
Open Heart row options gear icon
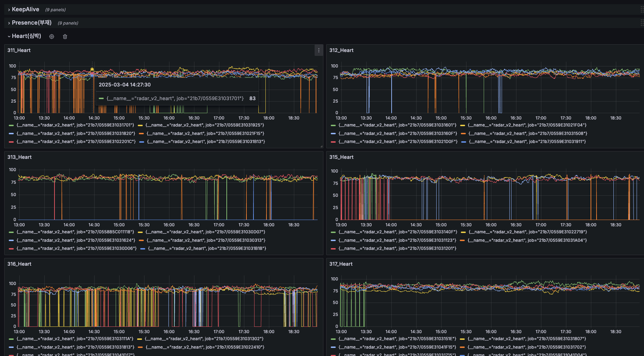(52, 37)
